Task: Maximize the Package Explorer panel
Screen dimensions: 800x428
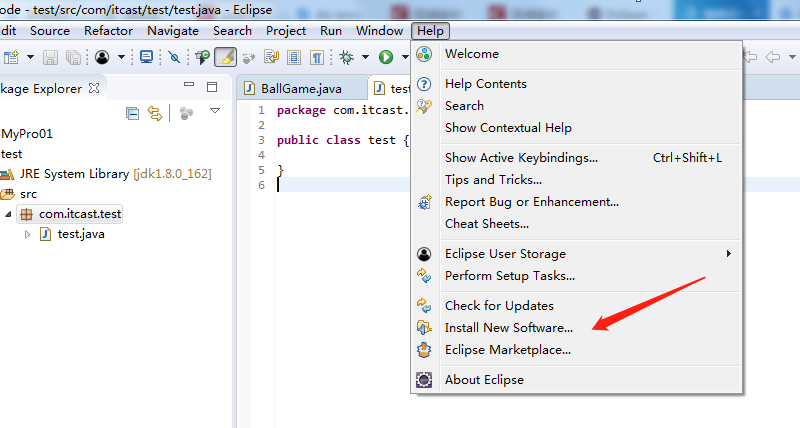Action: coord(212,87)
